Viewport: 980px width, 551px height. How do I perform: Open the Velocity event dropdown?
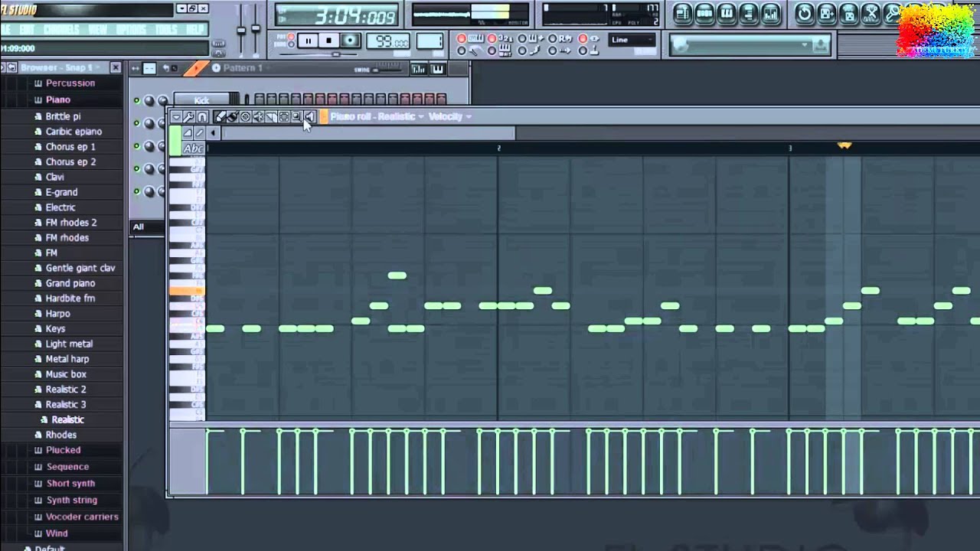pyautogui.click(x=449, y=117)
